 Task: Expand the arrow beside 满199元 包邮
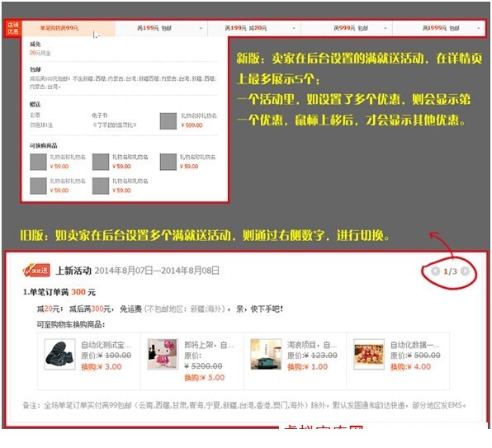click(201, 29)
